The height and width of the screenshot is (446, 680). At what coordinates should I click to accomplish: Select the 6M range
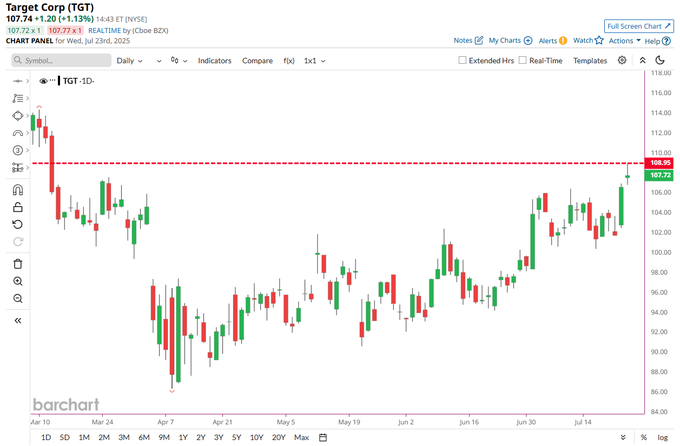click(144, 437)
